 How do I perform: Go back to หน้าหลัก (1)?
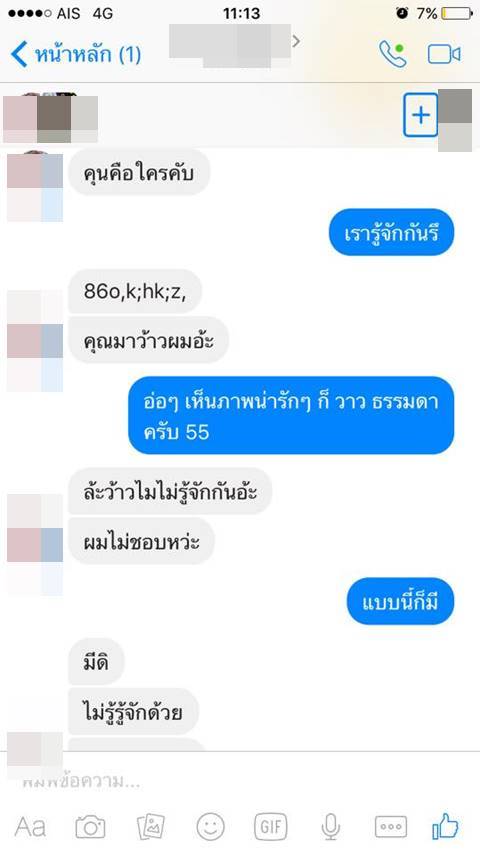(76, 55)
